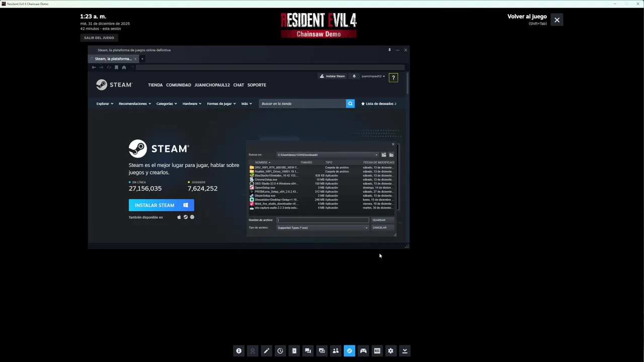Viewport: 644px width, 362px height.
Task: Open the SOPORTE menu item
Action: [x=257, y=85]
